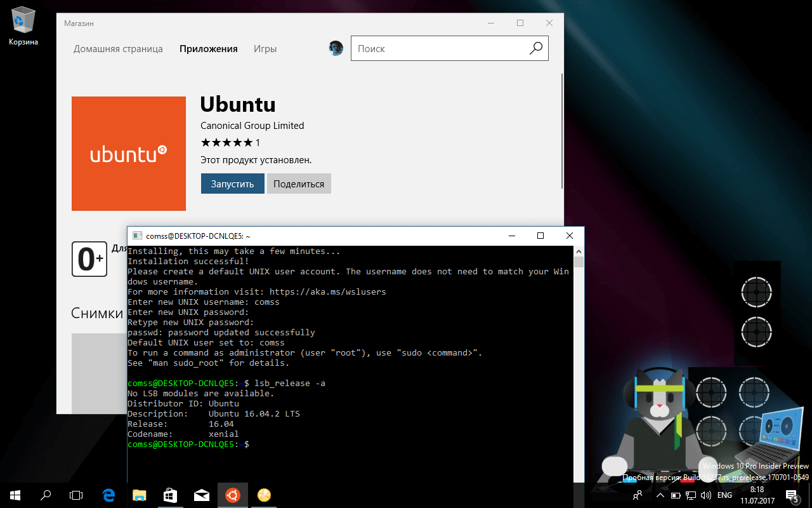Click the volume icon in the system tray
The image size is (812, 508).
click(x=706, y=495)
